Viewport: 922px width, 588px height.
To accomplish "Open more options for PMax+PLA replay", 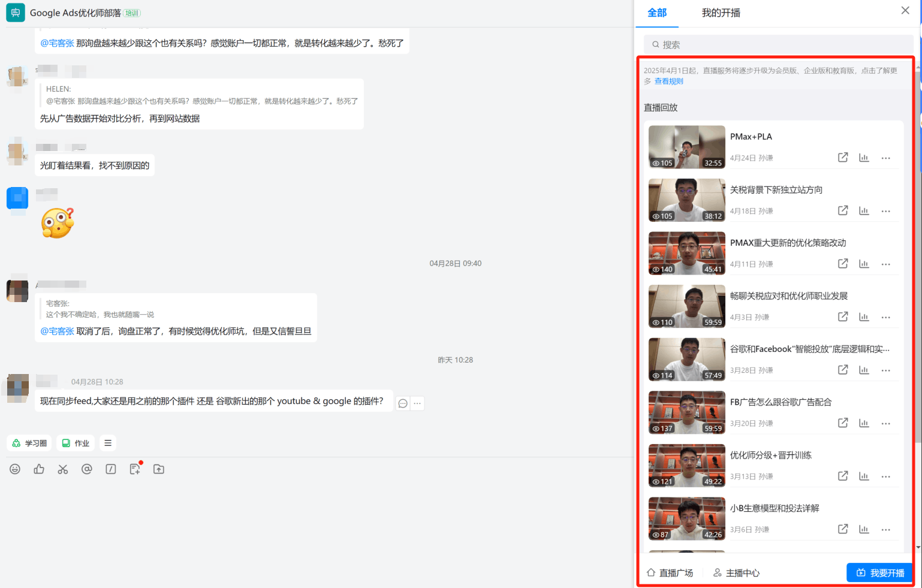I will coord(885,158).
